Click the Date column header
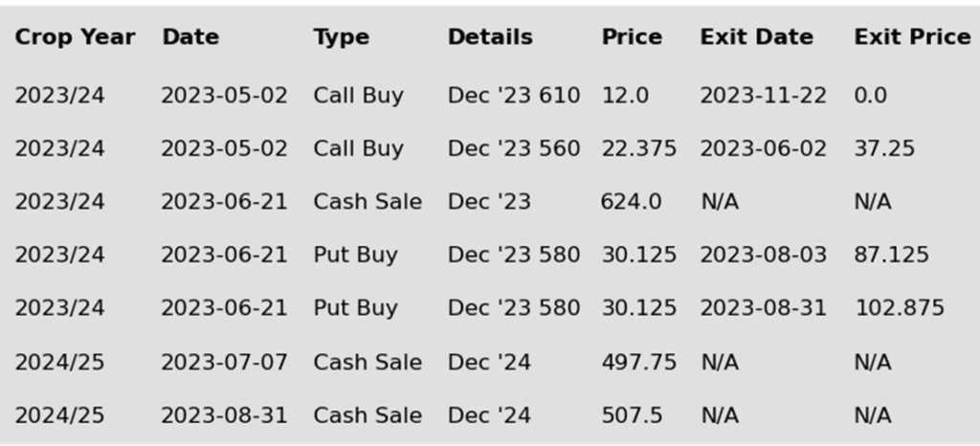 click(x=190, y=37)
